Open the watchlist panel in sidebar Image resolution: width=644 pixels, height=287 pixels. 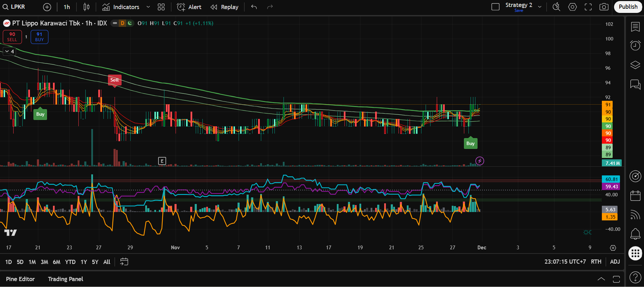click(x=635, y=27)
